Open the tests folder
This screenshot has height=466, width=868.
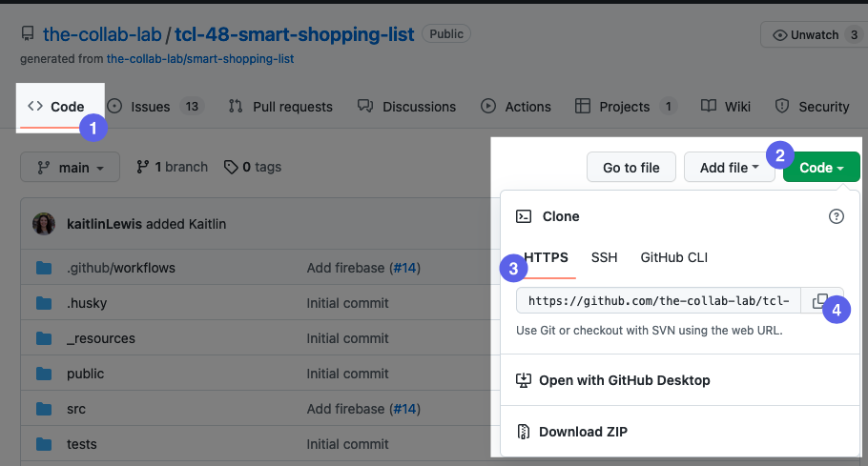(81, 444)
